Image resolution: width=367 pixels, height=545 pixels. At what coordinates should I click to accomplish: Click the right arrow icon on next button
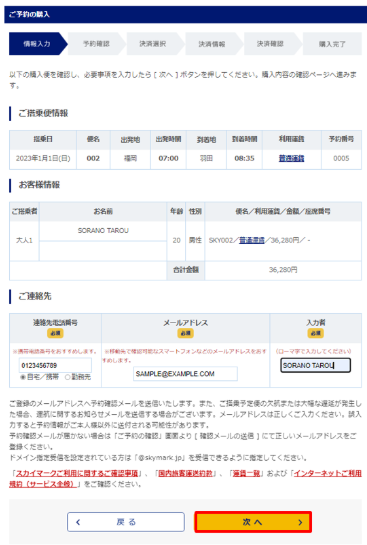[300, 522]
